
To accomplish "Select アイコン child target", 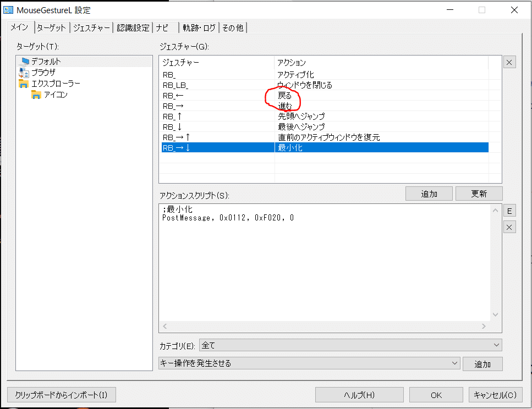I will coord(56,95).
